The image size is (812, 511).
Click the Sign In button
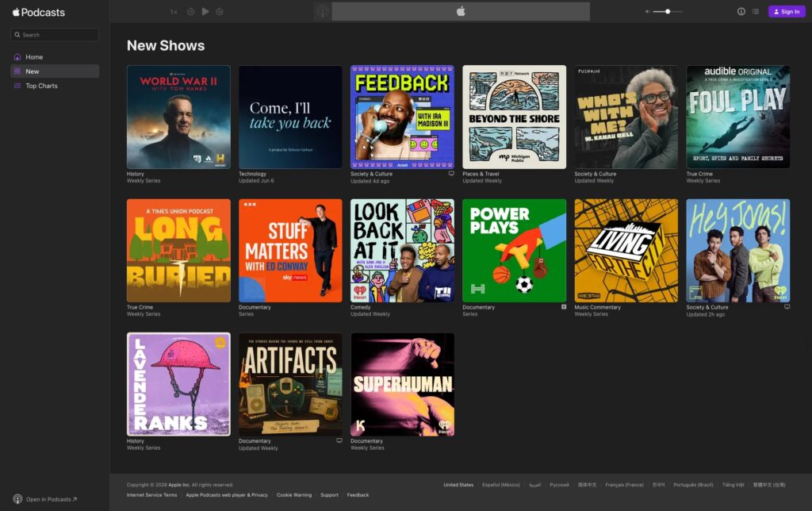(x=787, y=11)
